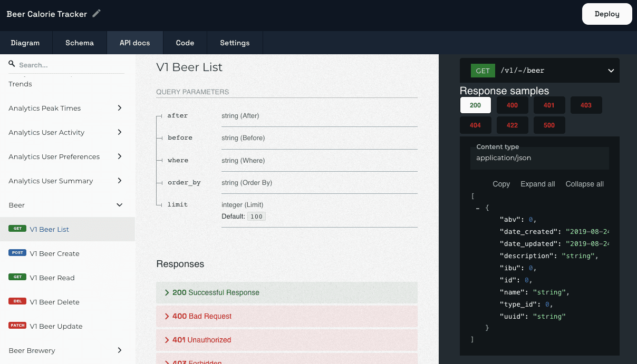Screen dimensions: 637x364
Task: Click Collapse all in response sample
Action: pos(584,184)
